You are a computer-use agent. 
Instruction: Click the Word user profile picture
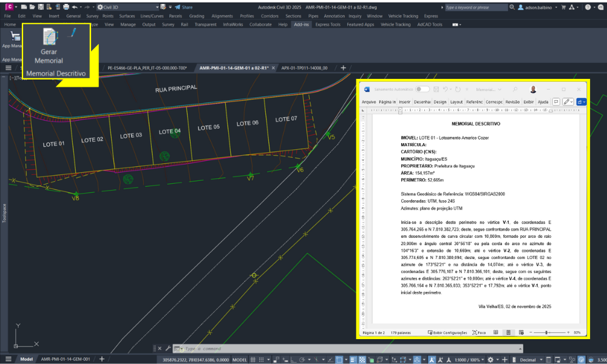point(533,89)
